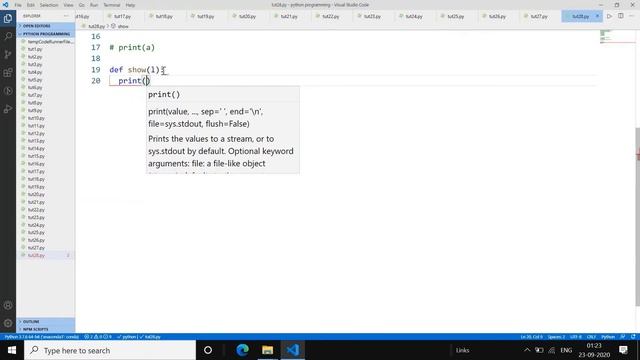
Task: Open the Explorer view in activity bar
Action: (x=8, y=18)
